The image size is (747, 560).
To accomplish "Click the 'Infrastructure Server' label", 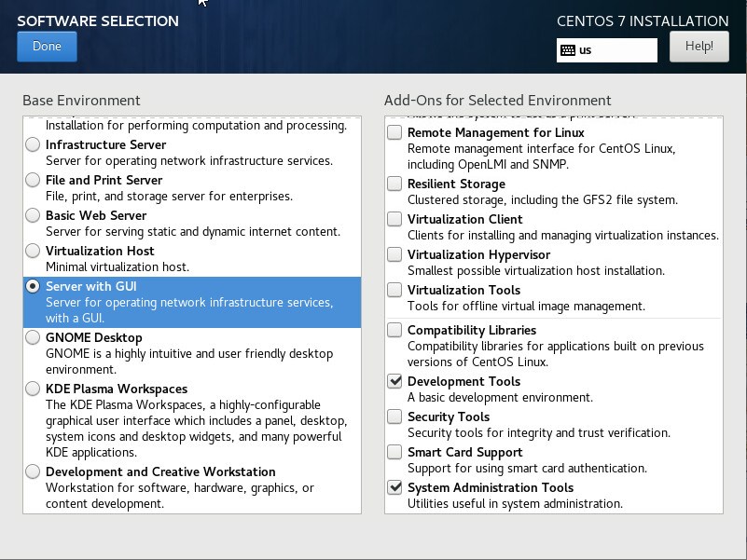I will (105, 144).
